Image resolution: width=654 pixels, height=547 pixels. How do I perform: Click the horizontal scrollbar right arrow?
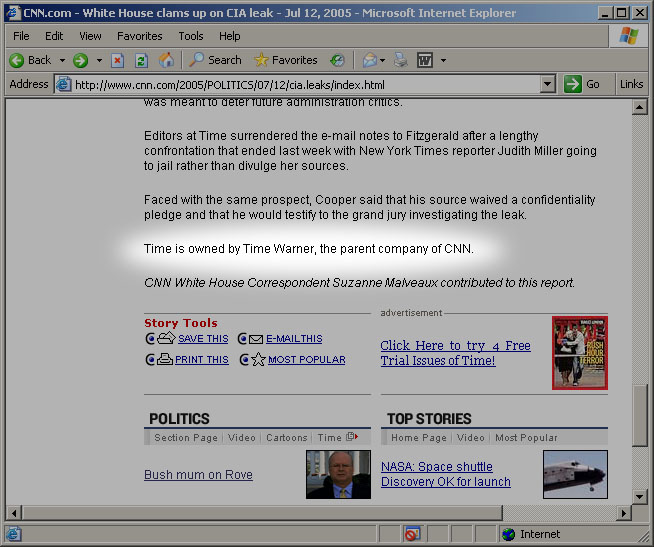624,513
